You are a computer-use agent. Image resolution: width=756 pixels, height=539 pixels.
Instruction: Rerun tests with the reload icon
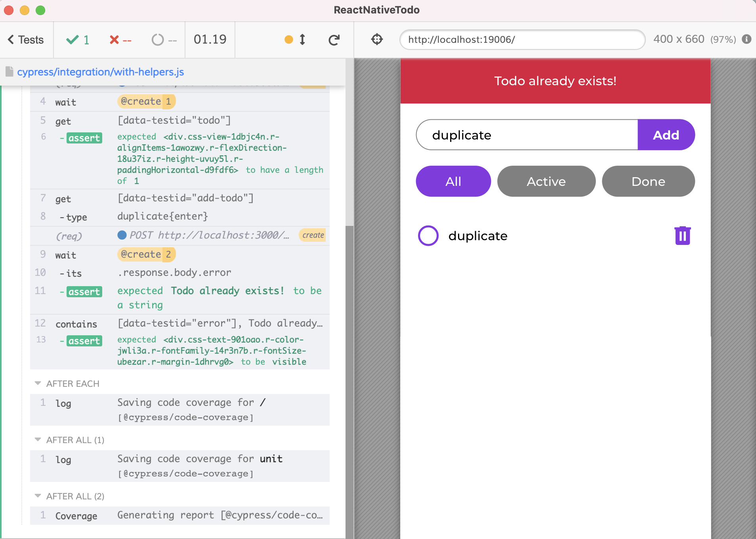tap(334, 40)
